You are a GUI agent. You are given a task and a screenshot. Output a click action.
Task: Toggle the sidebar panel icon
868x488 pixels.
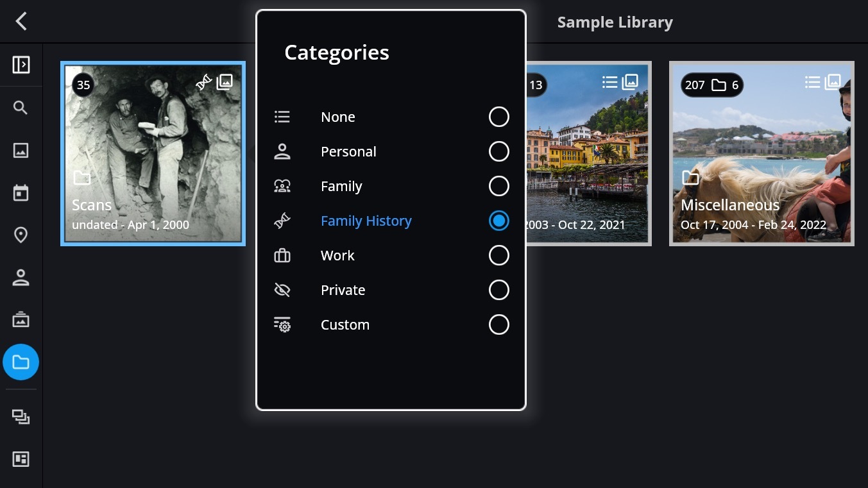click(x=21, y=65)
